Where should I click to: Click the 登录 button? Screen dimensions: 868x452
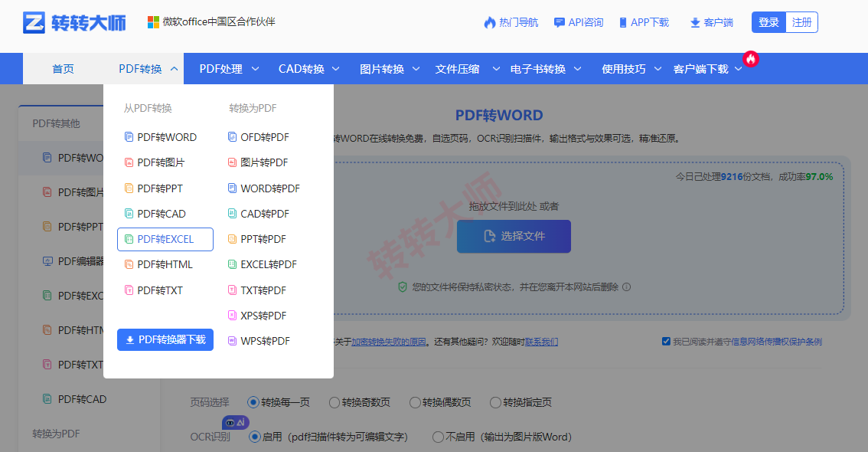pos(768,22)
